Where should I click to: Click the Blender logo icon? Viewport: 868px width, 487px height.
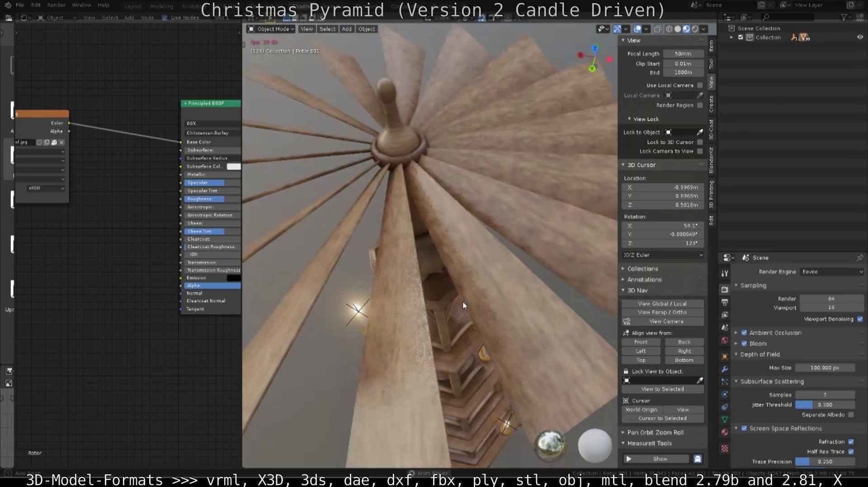(7, 5)
